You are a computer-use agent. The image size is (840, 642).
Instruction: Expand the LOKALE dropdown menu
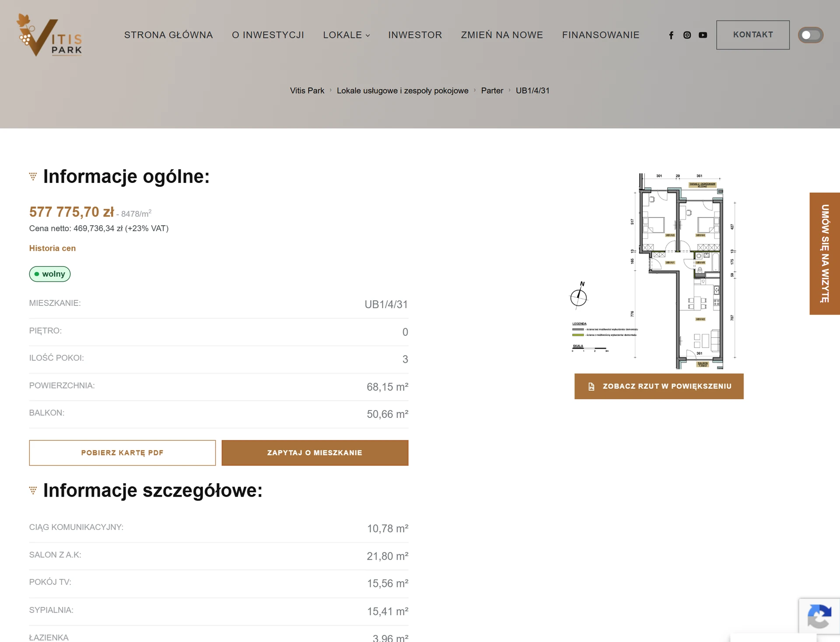click(x=346, y=35)
